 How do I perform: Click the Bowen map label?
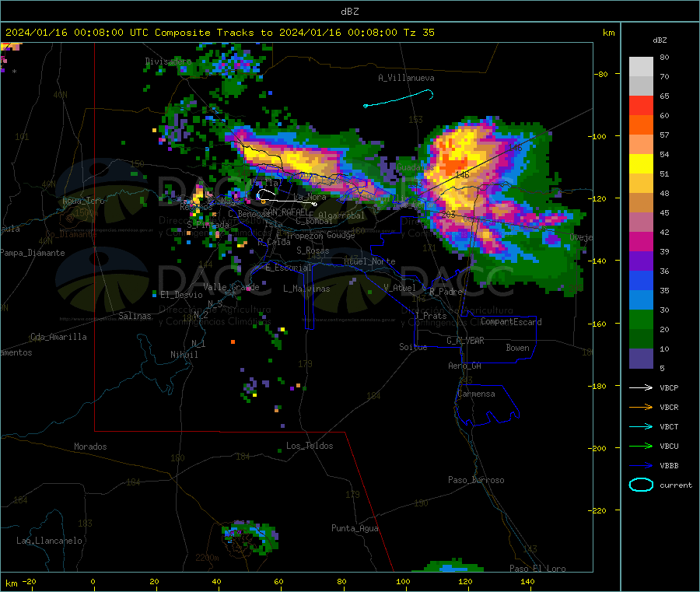[x=517, y=348]
